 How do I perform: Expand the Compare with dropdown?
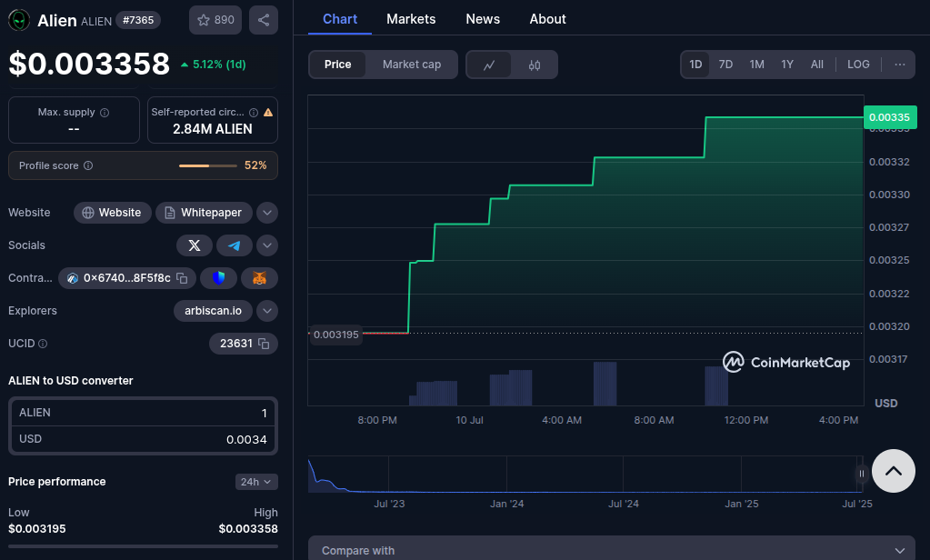tap(612, 549)
